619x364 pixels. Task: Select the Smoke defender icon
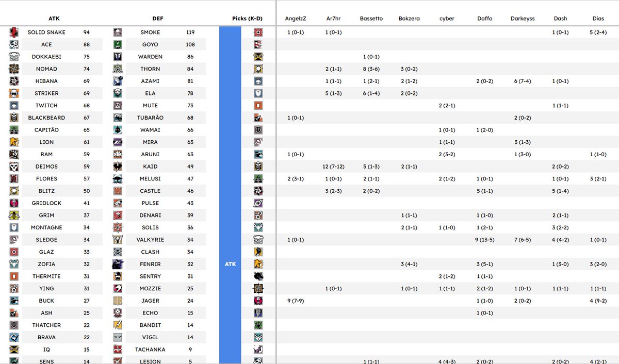pyautogui.click(x=118, y=32)
